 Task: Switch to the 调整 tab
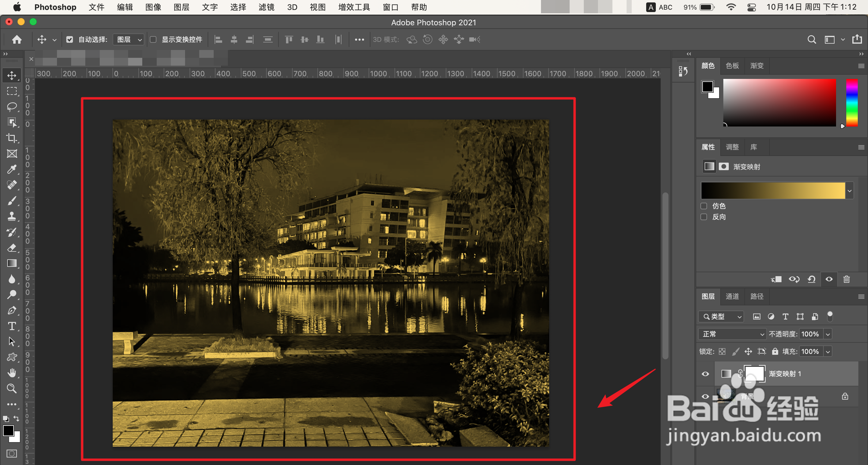pyautogui.click(x=732, y=147)
